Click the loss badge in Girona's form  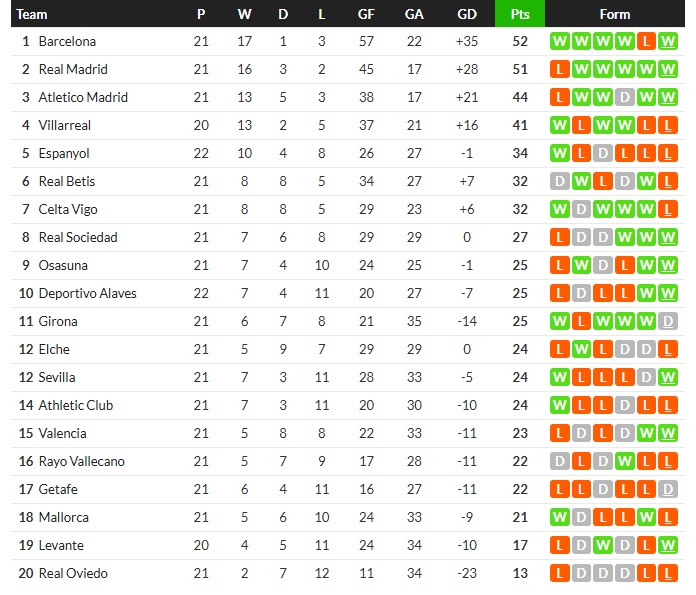[x=581, y=322]
